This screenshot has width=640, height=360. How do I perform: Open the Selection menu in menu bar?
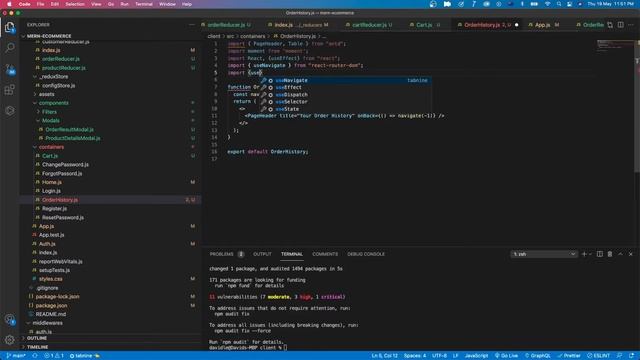[75, 4]
